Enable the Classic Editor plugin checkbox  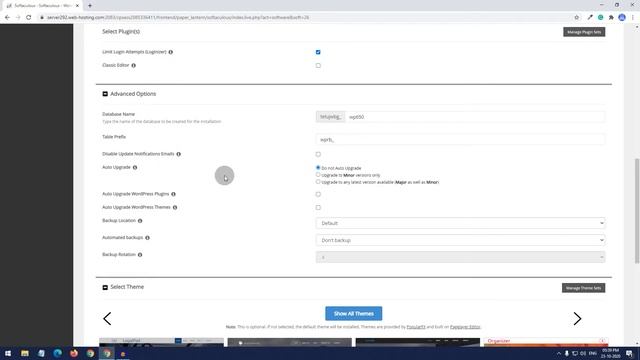(318, 65)
